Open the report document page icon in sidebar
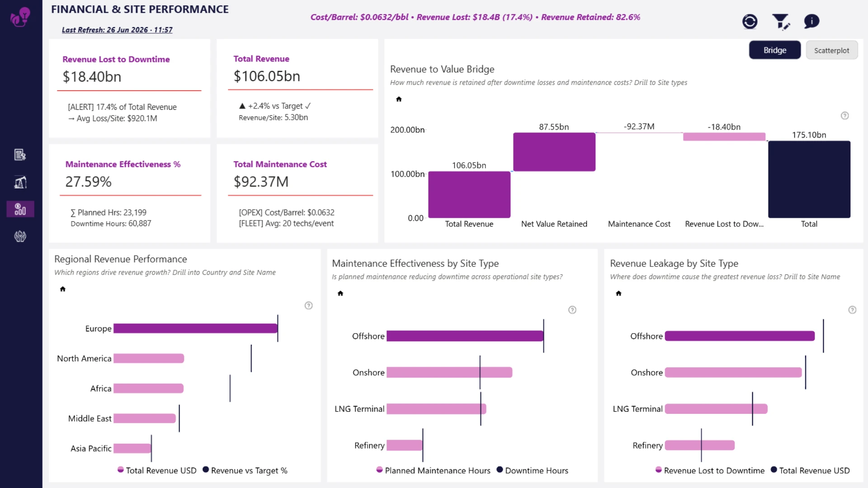868x488 pixels. (20, 155)
